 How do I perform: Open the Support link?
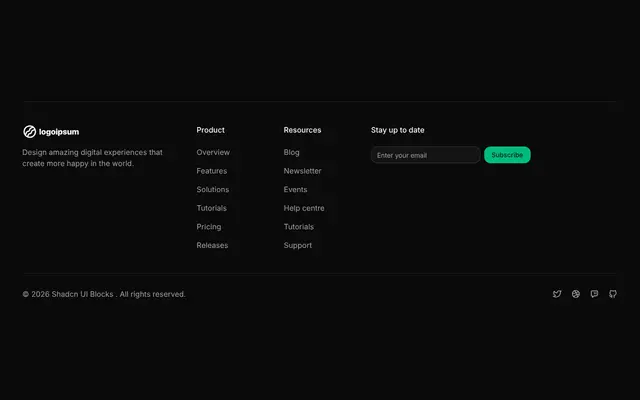click(x=298, y=245)
